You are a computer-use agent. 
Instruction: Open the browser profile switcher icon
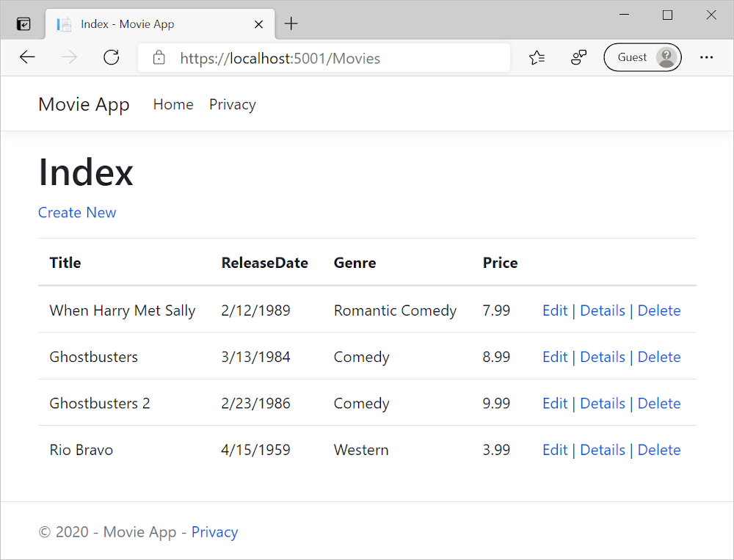point(578,57)
